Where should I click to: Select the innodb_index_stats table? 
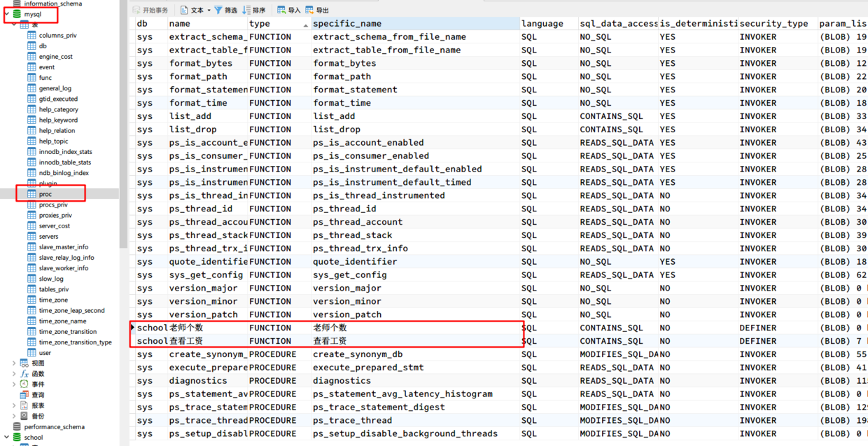coord(65,152)
